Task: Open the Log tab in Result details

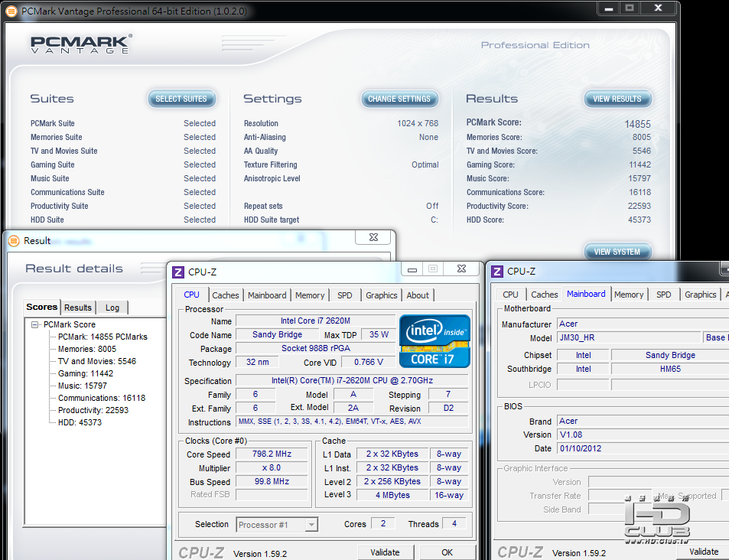Action: pyautogui.click(x=112, y=308)
